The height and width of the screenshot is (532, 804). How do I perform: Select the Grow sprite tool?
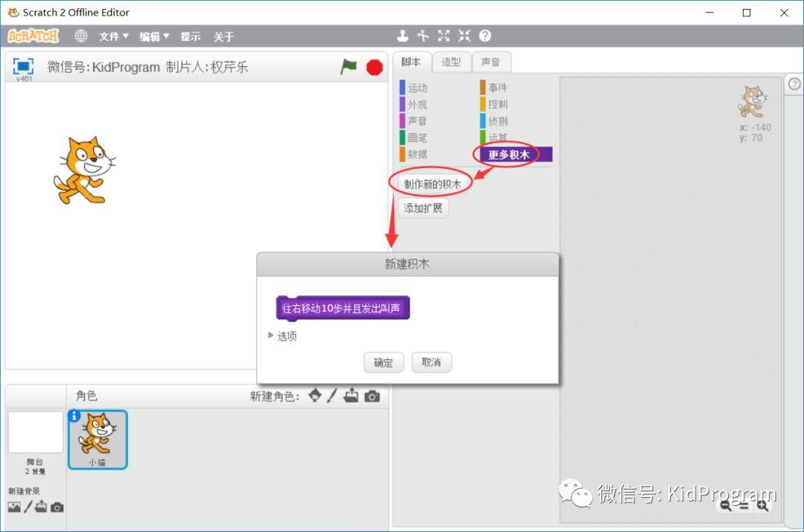[444, 36]
